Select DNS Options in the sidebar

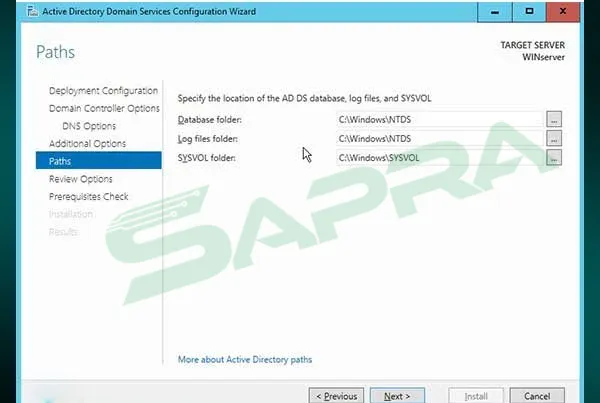tap(89, 126)
